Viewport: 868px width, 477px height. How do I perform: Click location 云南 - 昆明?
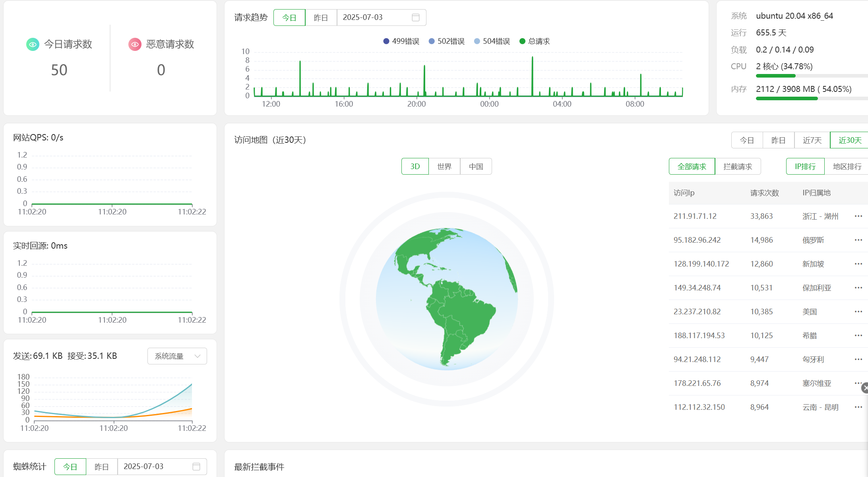(x=820, y=407)
